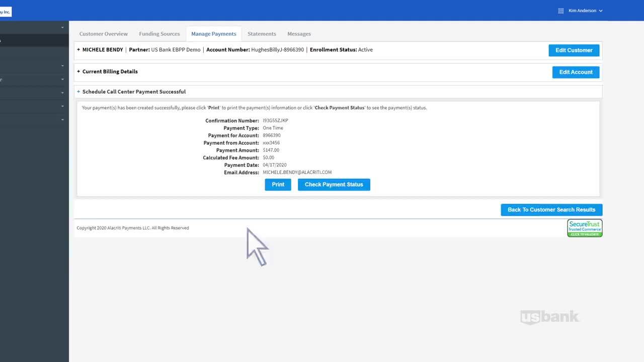Screen dimensions: 644x362
Task: Open the apps grid icon in header
Action: (560, 11)
